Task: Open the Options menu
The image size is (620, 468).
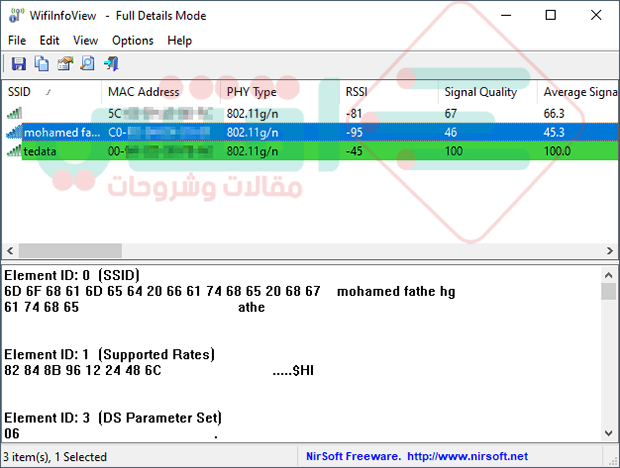Action: (x=132, y=40)
